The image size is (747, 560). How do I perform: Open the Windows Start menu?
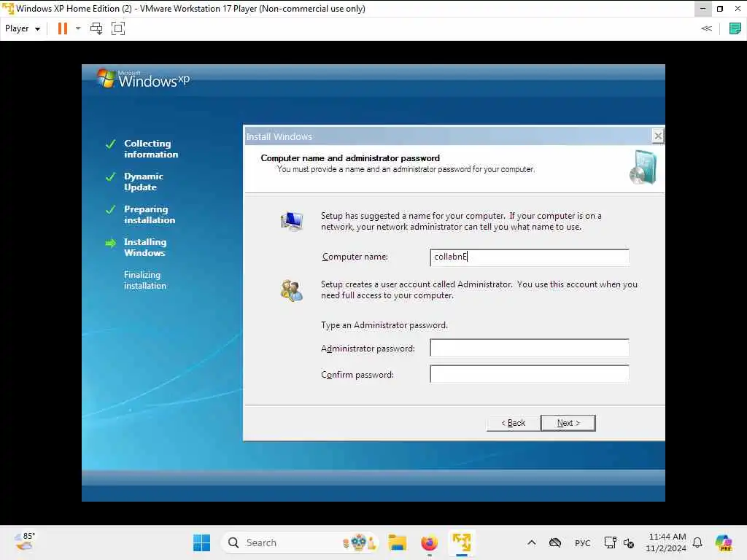[201, 542]
